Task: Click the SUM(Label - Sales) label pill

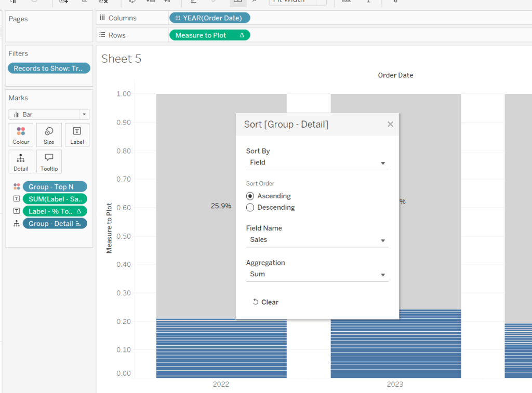Action: pos(55,199)
